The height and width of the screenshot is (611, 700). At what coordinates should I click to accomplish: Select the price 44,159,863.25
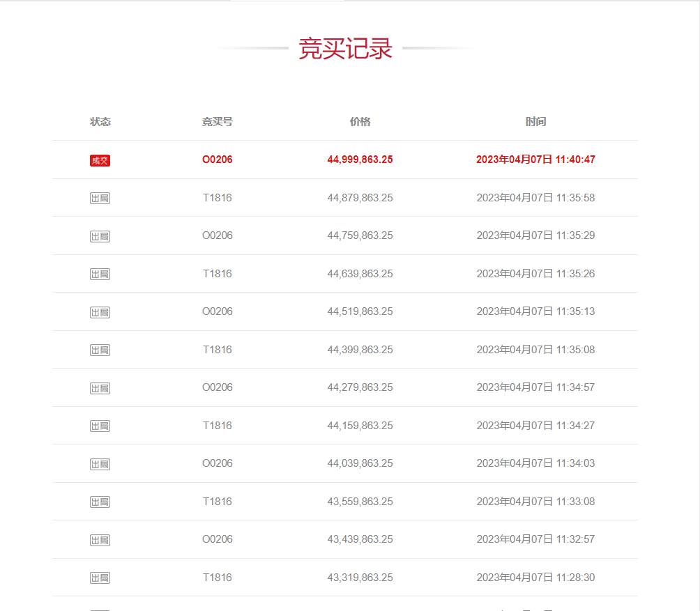[x=360, y=426]
